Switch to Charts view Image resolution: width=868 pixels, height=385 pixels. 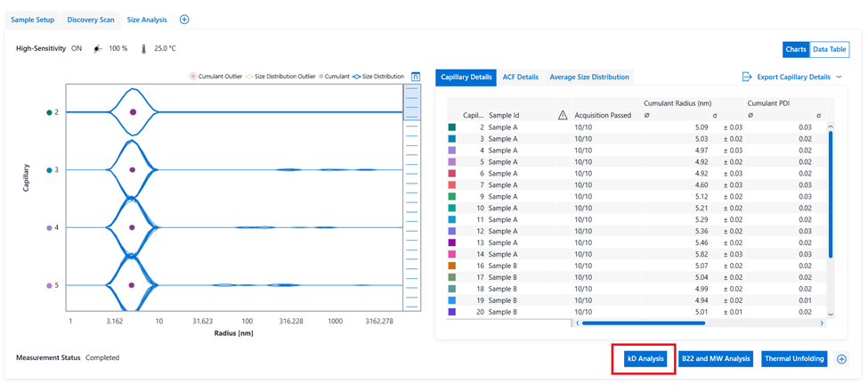(796, 49)
